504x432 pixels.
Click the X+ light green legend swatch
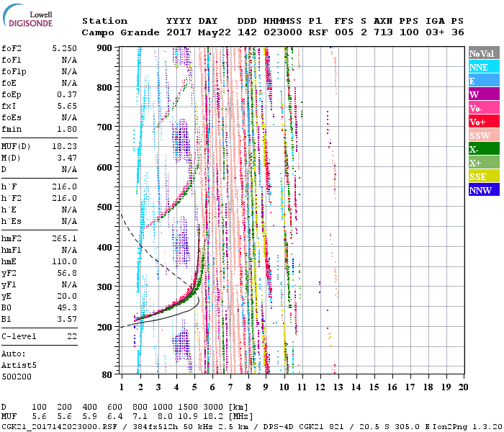point(485,163)
